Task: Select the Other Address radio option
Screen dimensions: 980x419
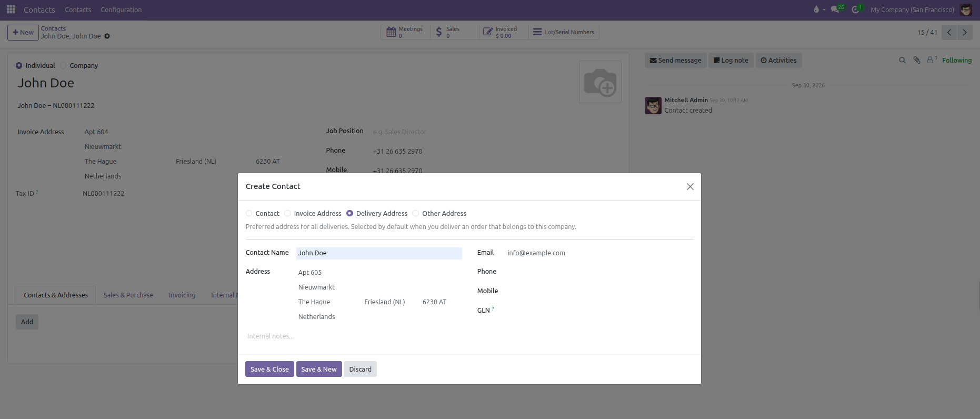Action: pos(416,214)
